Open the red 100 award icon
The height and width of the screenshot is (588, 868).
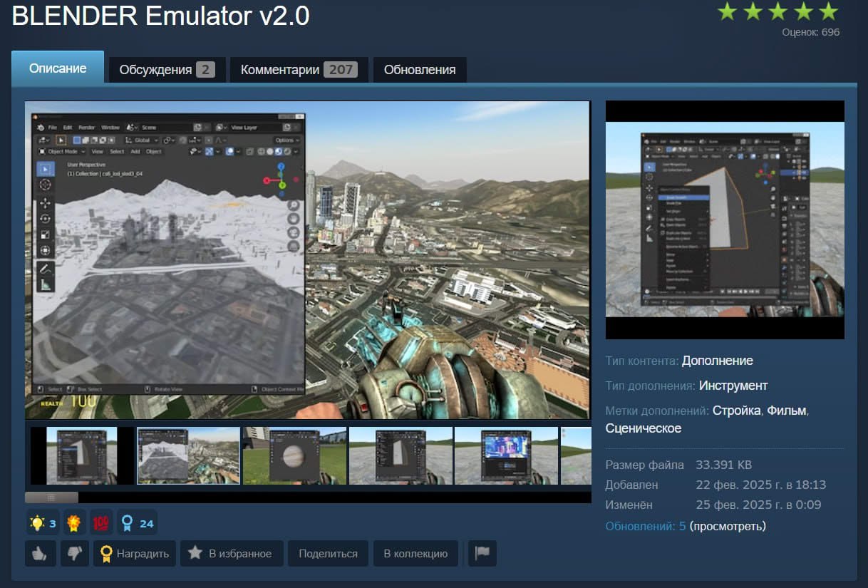101,523
